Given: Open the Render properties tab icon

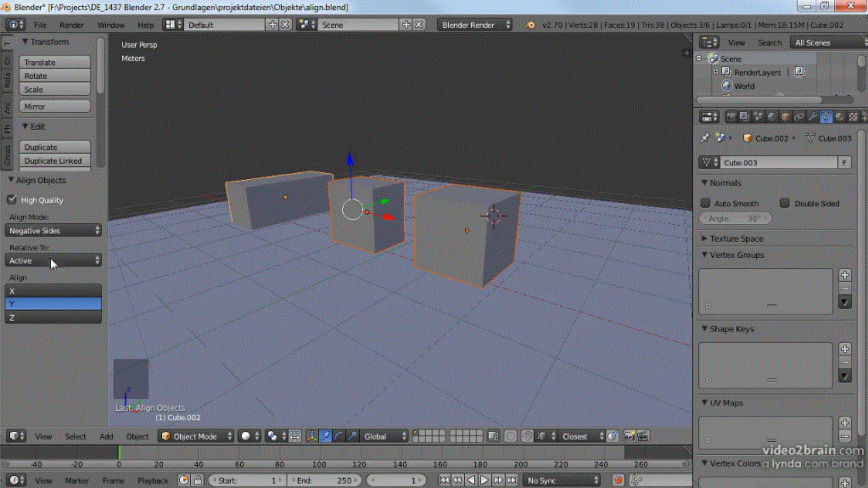Looking at the screenshot, I should click(x=731, y=117).
